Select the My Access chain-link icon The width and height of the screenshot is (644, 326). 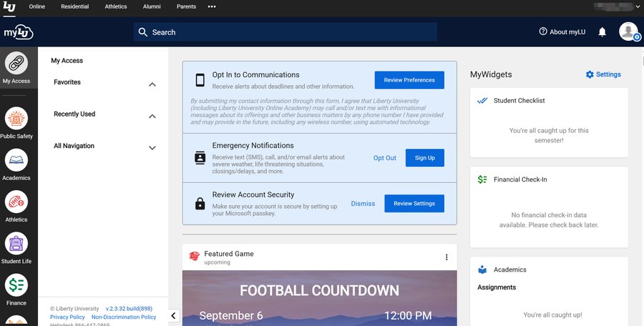[16, 64]
